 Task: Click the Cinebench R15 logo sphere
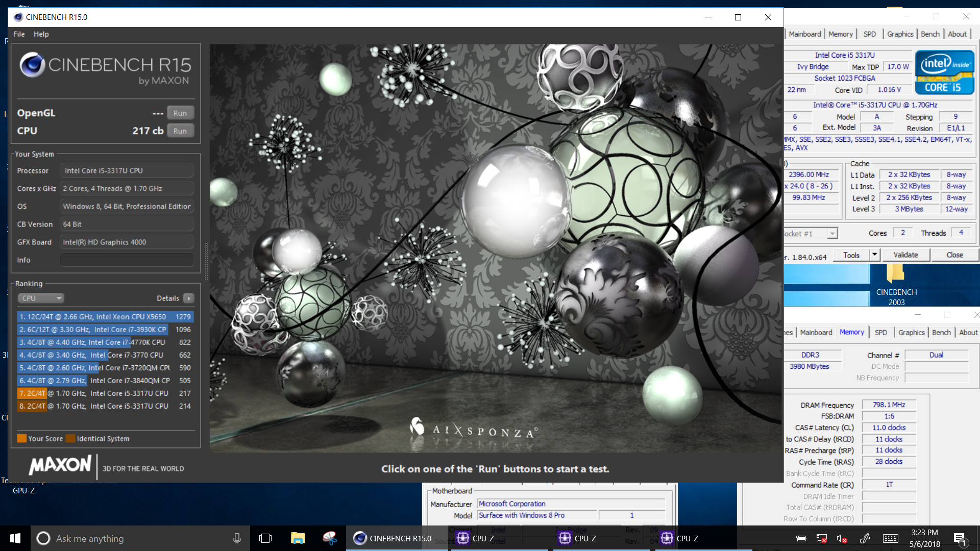(32, 65)
